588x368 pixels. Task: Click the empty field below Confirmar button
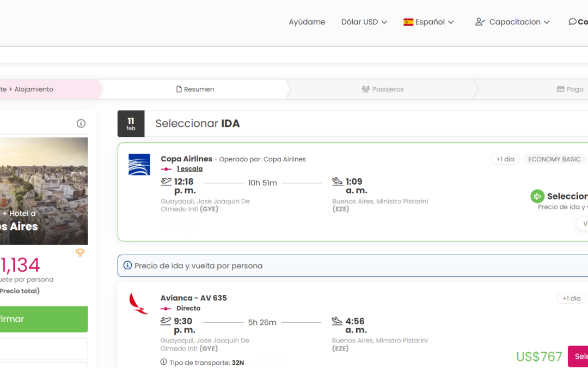click(44, 348)
